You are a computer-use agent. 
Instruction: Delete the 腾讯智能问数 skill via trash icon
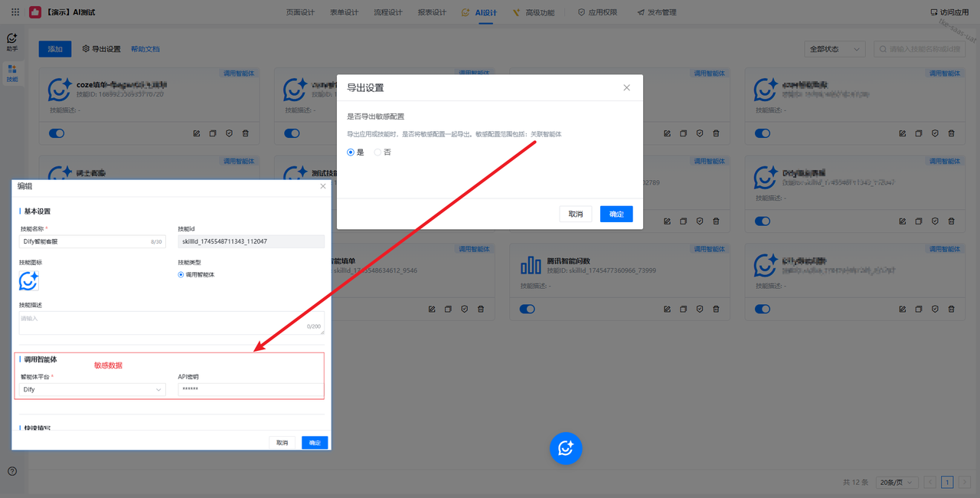tap(716, 309)
